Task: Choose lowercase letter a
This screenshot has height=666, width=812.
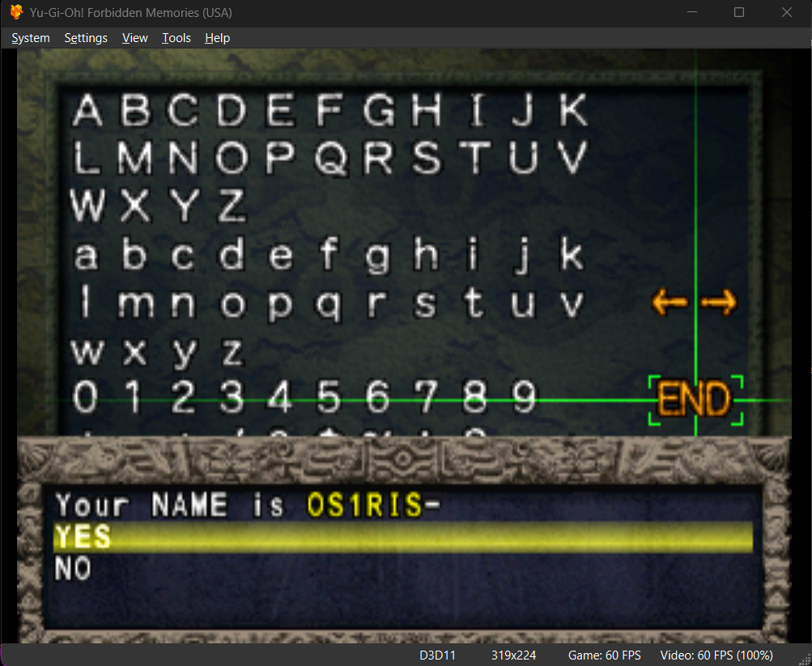Action: (x=86, y=257)
